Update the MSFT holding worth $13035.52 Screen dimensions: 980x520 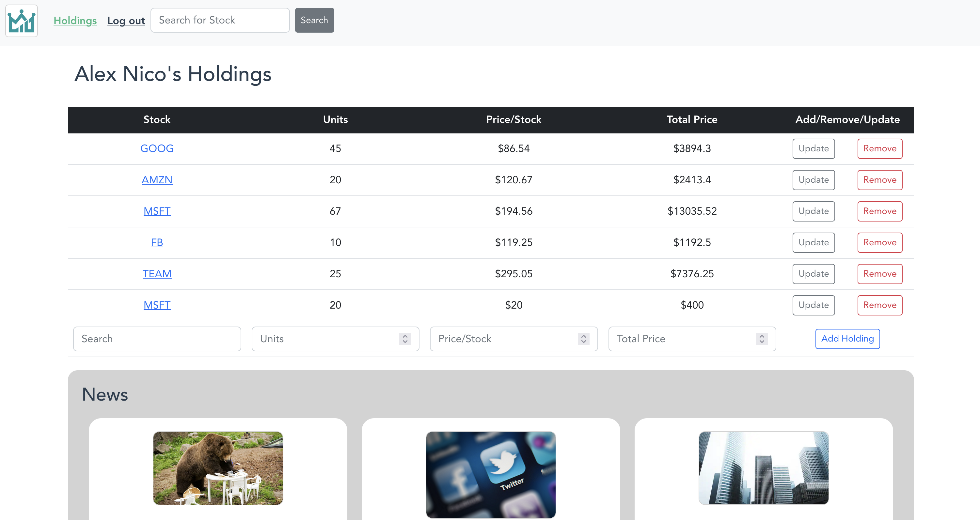click(x=814, y=211)
